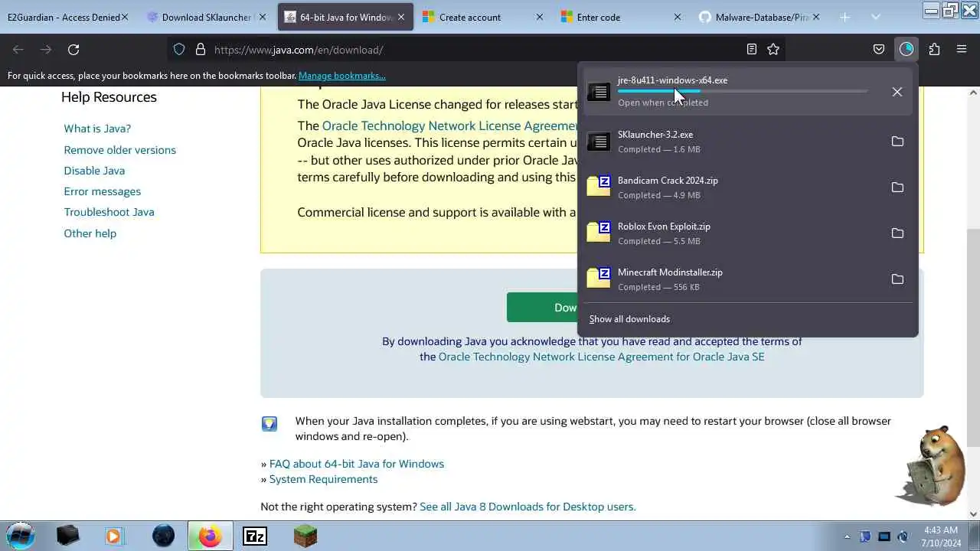Click the hamster desktop mascot
980x551 pixels.
pos(933,465)
